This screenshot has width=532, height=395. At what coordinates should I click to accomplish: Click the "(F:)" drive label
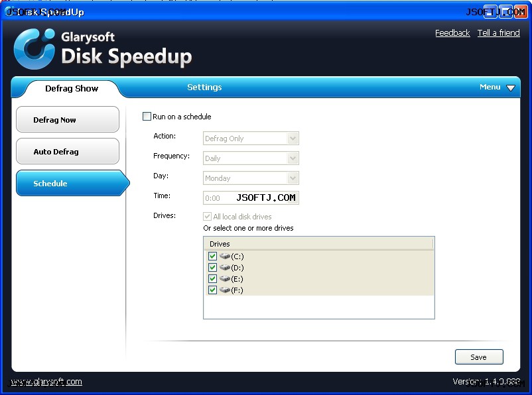[237, 290]
